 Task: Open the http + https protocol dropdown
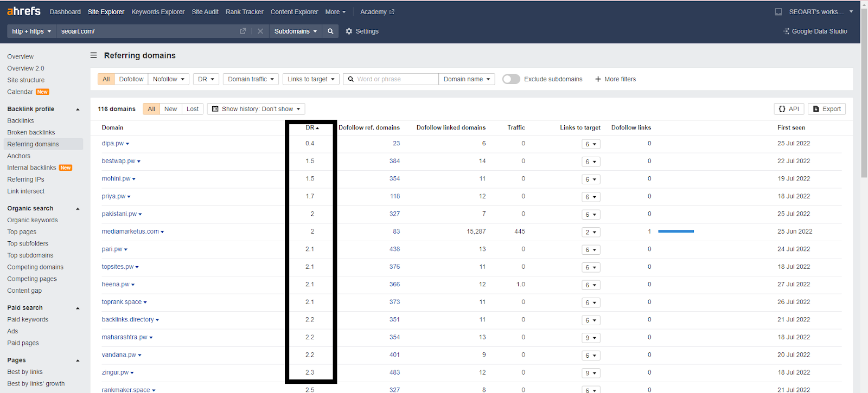point(31,31)
